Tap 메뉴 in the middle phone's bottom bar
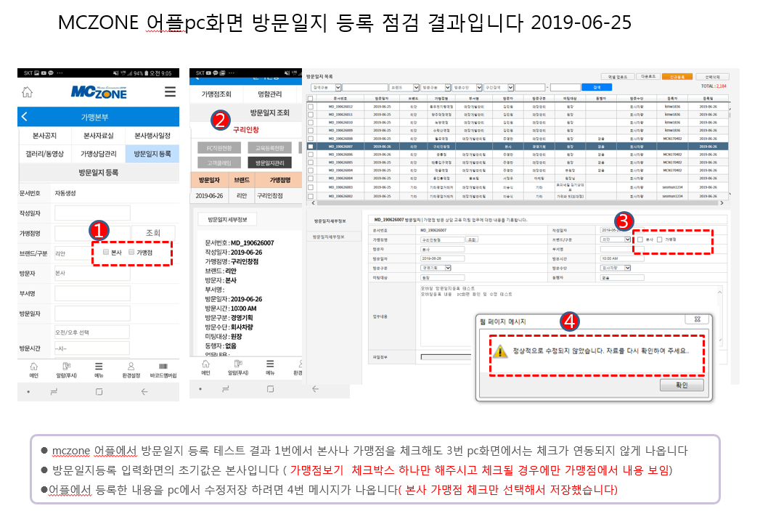The width and height of the screenshot is (768, 532). point(270,368)
